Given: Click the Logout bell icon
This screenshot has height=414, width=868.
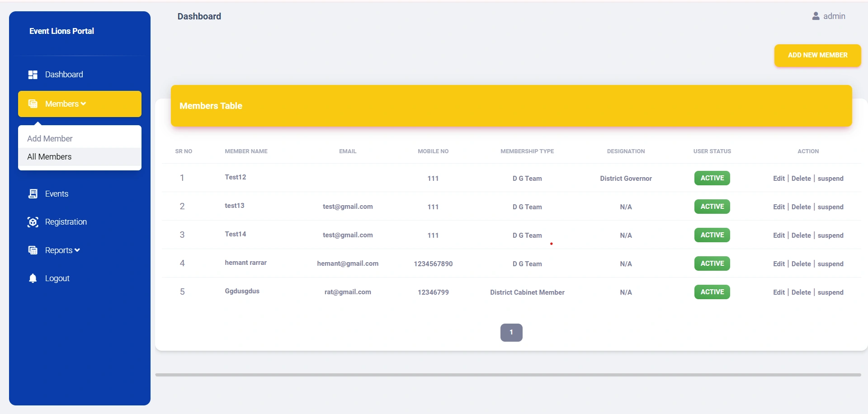Looking at the screenshot, I should point(33,278).
